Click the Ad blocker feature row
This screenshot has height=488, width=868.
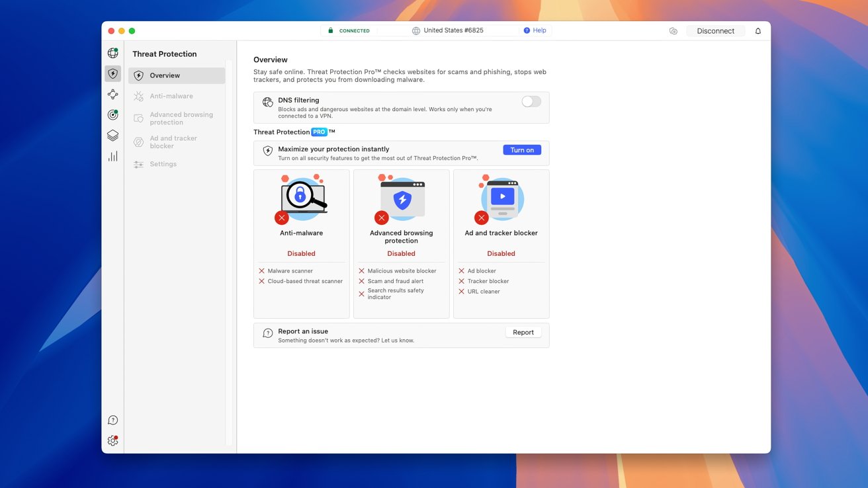(477, 271)
